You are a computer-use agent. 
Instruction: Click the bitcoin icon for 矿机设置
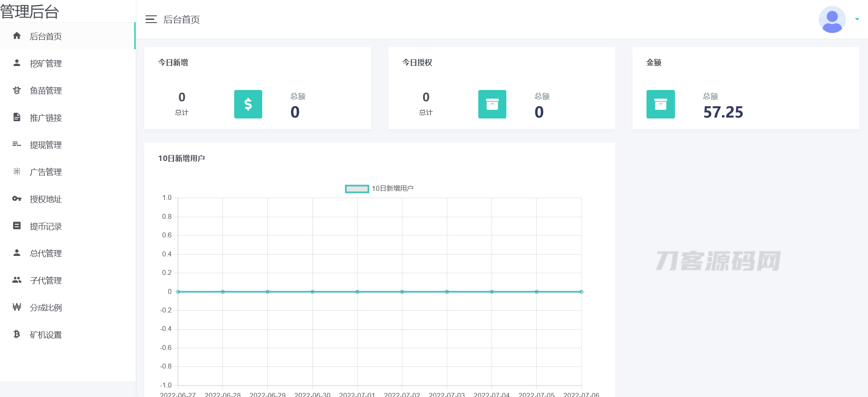pos(17,334)
